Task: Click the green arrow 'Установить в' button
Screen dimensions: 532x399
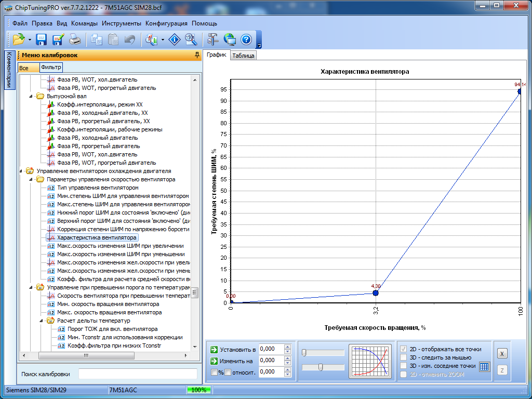Action: click(214, 350)
